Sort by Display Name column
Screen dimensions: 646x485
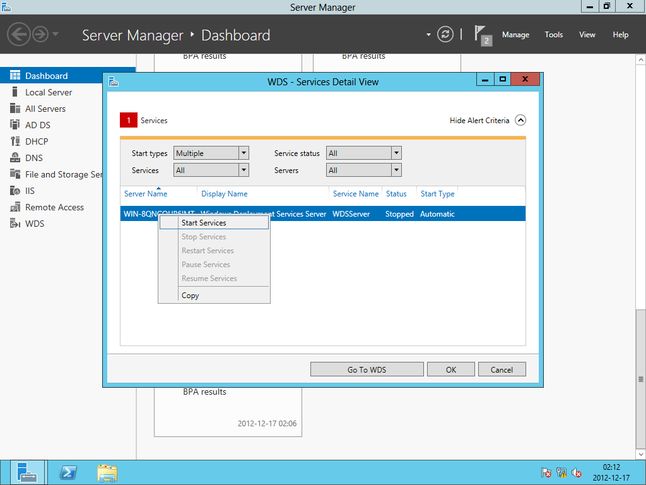pyautogui.click(x=224, y=194)
